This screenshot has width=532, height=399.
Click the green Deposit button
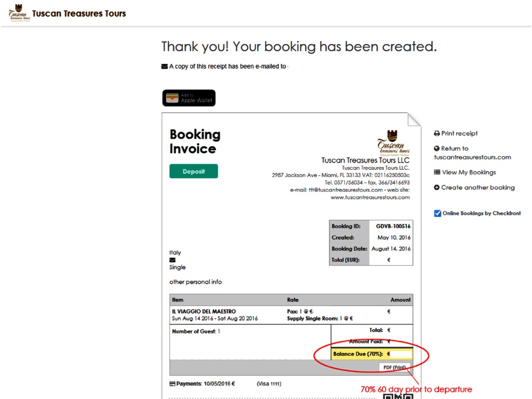coord(193,171)
